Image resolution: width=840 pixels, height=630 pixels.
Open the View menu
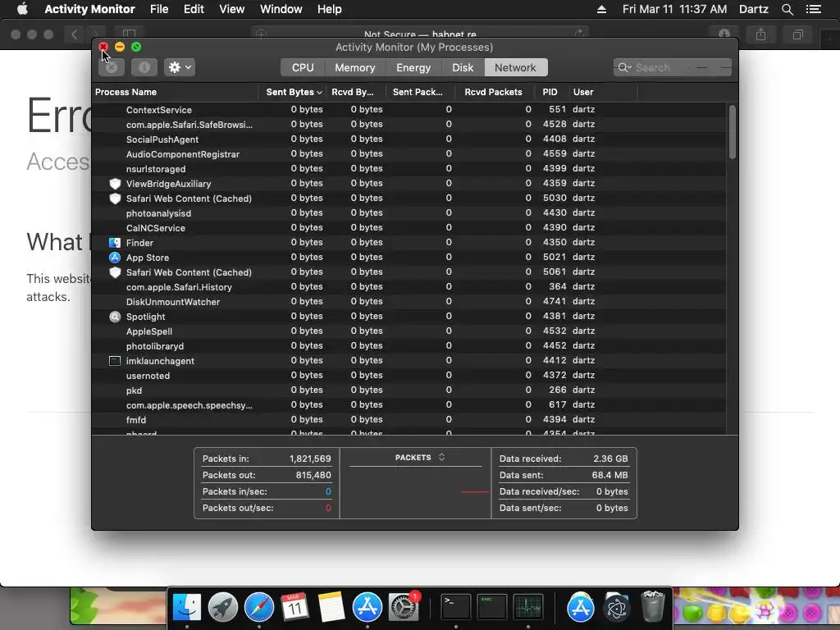coord(232,9)
